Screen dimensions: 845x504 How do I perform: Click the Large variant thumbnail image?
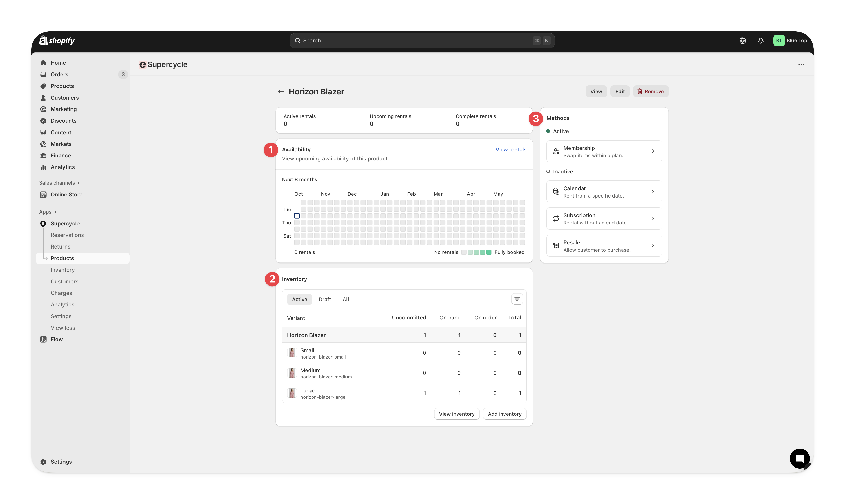coord(292,393)
